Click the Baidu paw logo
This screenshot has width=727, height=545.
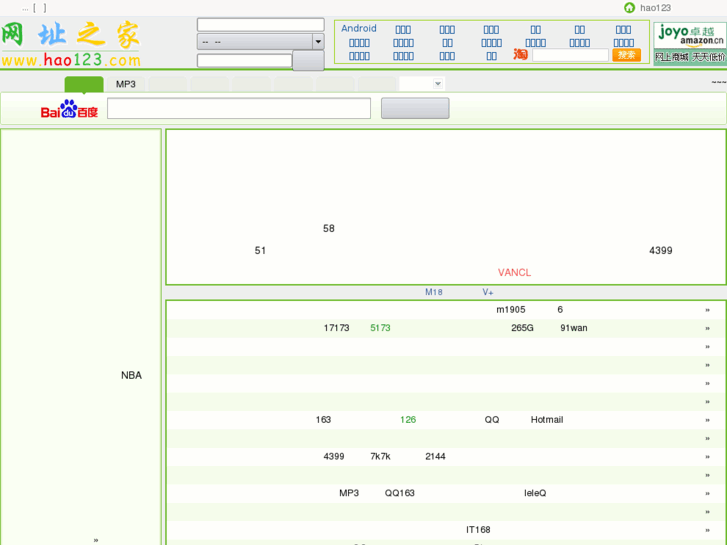coord(69,109)
